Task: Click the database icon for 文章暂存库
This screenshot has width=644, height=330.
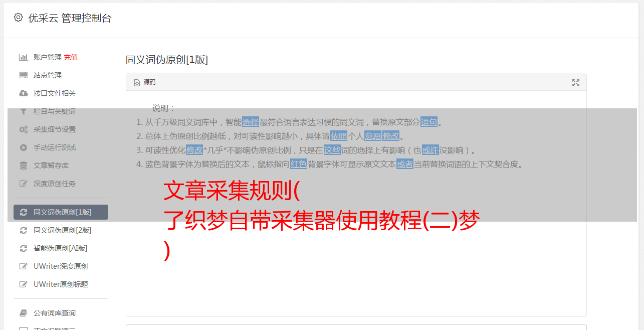Action: tap(23, 166)
